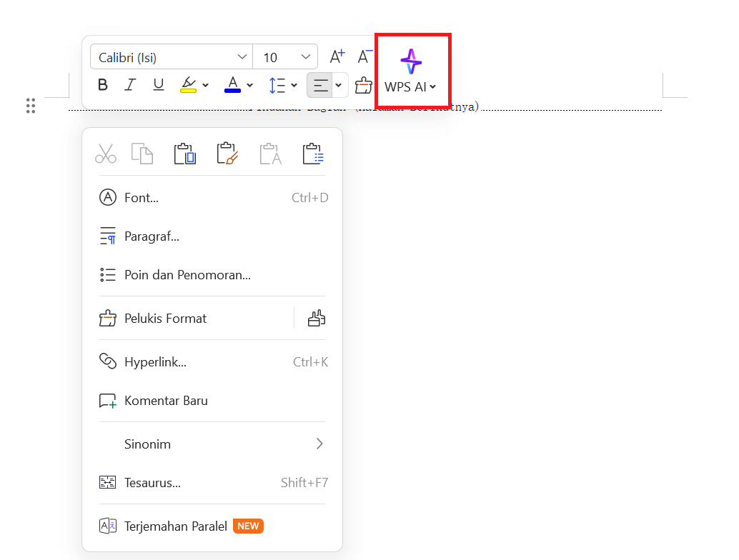
Task: Open highlight color dropdown arrow
Action: click(x=206, y=85)
